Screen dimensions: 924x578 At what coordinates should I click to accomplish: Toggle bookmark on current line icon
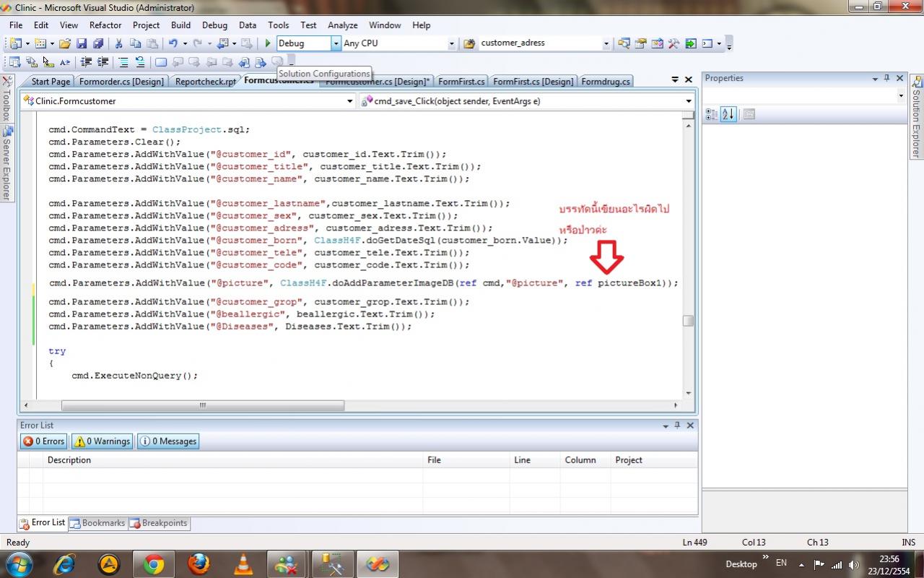pos(160,62)
